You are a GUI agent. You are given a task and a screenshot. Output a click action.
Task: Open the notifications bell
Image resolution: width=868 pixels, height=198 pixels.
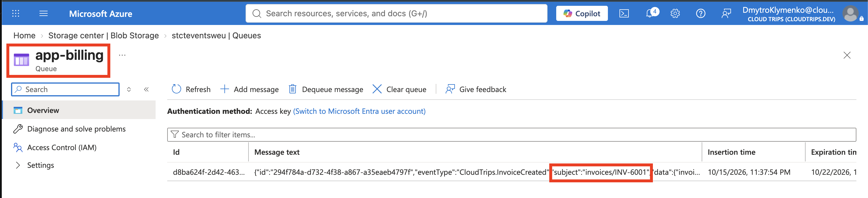(x=651, y=13)
